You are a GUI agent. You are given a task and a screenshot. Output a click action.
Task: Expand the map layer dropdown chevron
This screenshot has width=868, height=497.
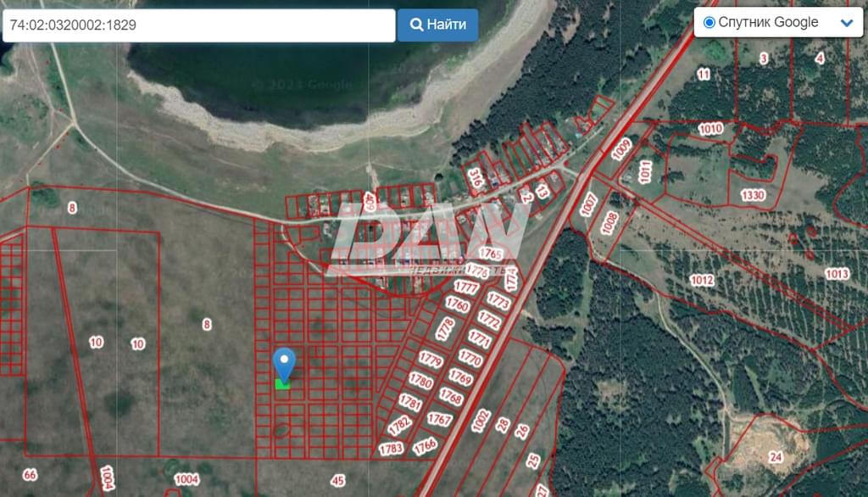847,23
